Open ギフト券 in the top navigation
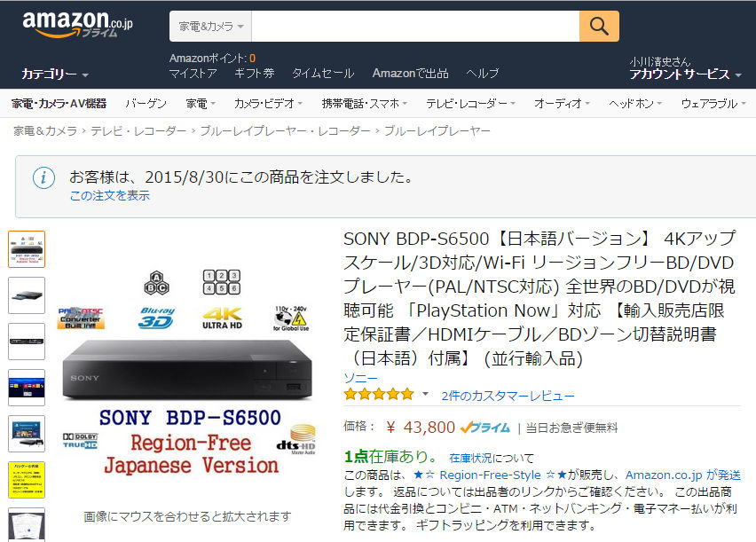The height and width of the screenshot is (542, 756). [x=254, y=74]
